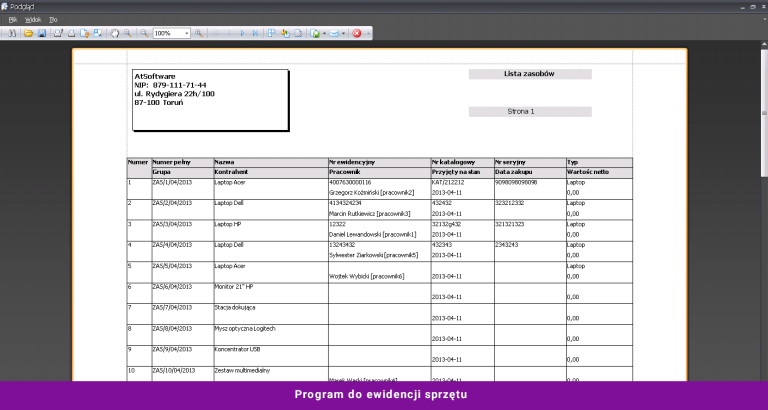
Task: Click evidence number '4007630000116'
Action: 350,182
